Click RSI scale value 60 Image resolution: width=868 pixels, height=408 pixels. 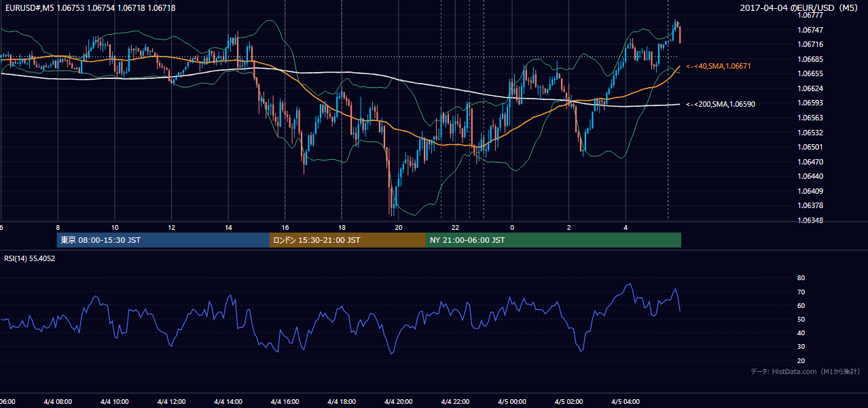tap(801, 305)
